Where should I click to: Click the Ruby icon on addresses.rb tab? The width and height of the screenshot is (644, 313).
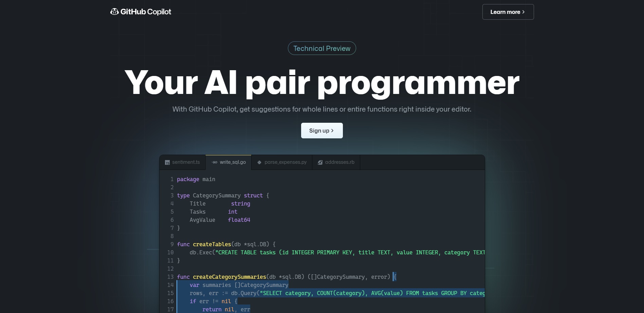point(320,162)
